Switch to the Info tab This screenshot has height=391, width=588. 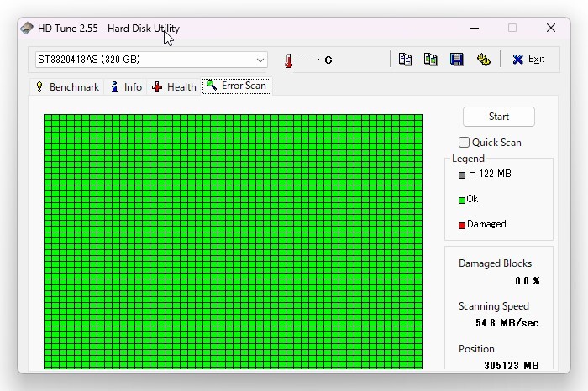[126, 87]
